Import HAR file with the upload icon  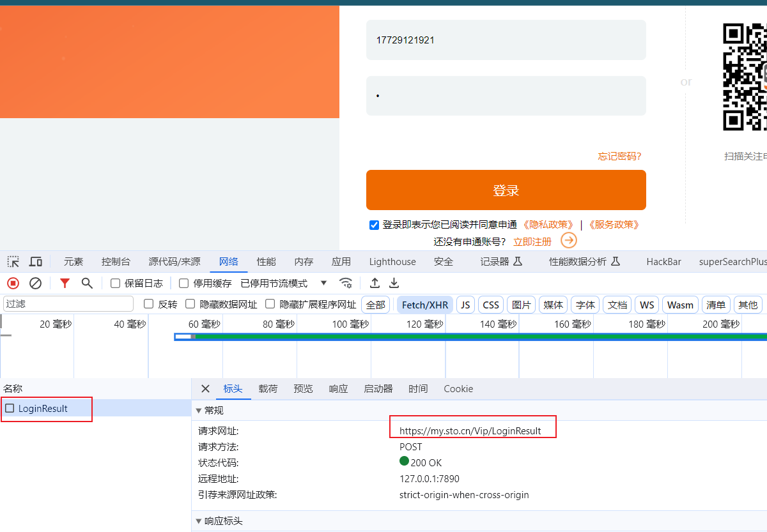pyautogui.click(x=375, y=283)
